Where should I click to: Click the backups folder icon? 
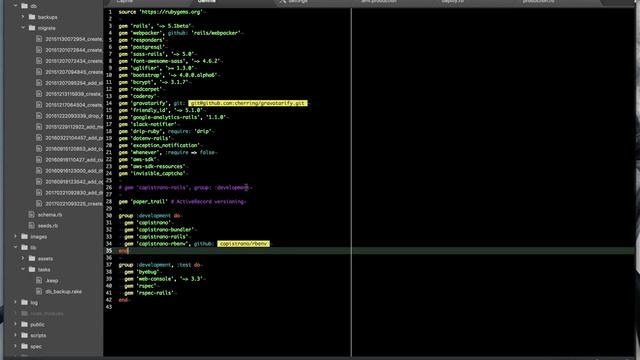tap(32, 17)
